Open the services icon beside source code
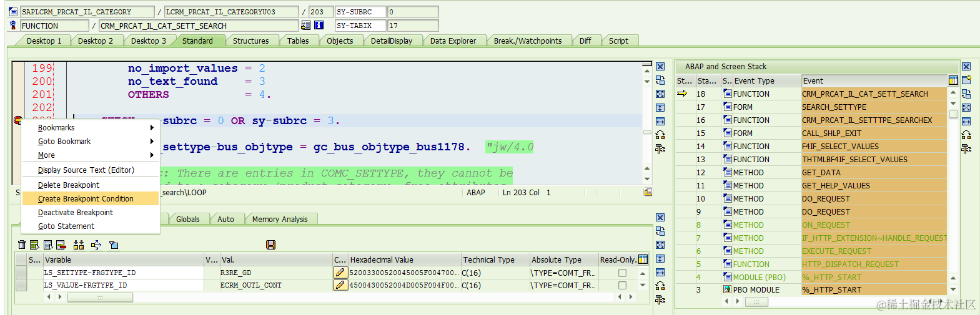This screenshot has width=980, height=315. (660, 135)
